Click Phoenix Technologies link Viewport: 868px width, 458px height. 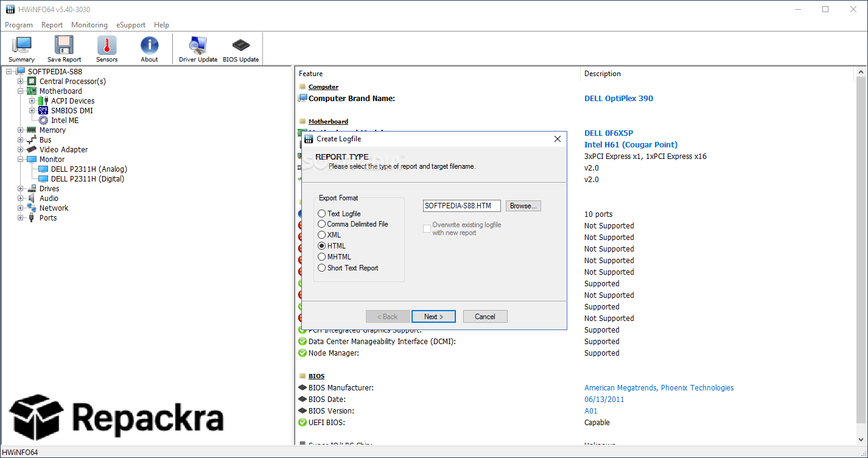[x=698, y=388]
